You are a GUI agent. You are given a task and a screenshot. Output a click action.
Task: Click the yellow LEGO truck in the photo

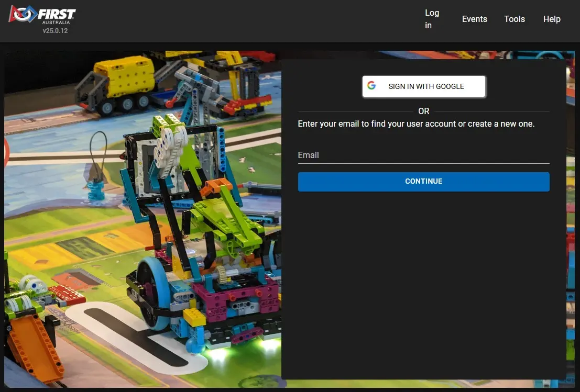pyautogui.click(x=115, y=85)
